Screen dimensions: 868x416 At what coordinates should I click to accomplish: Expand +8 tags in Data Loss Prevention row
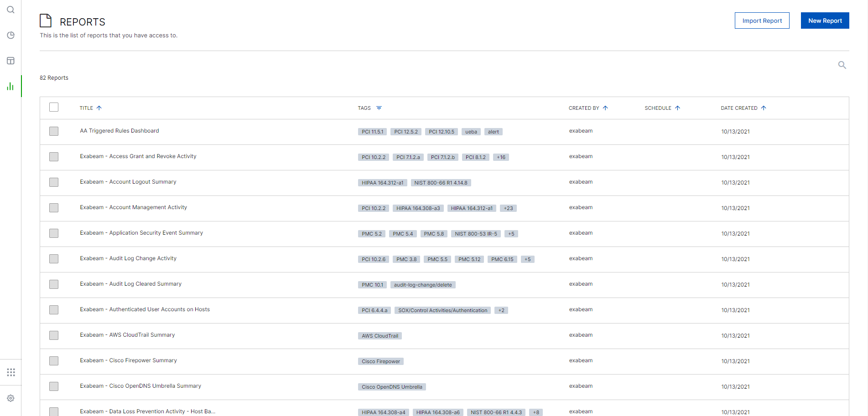[x=536, y=412]
